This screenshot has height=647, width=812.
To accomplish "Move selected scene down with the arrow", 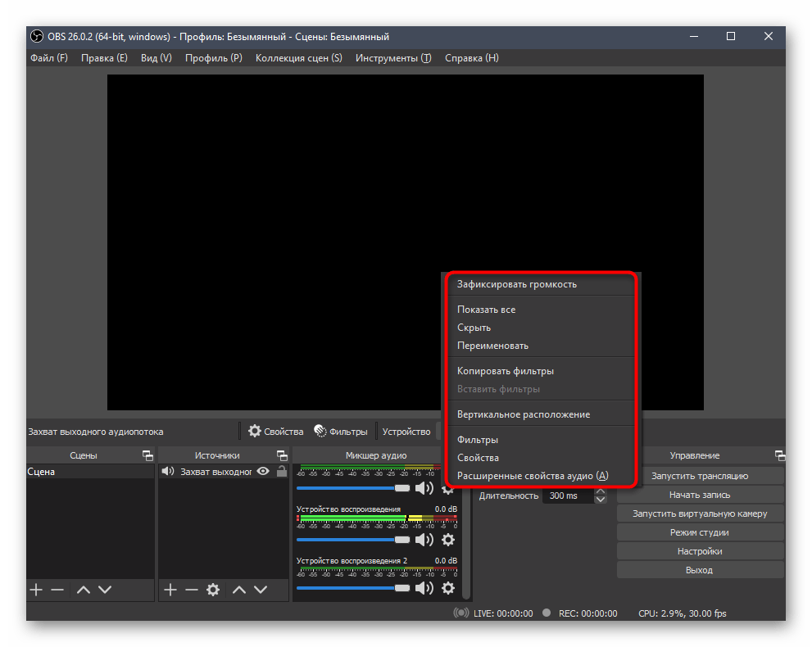I will click(105, 590).
